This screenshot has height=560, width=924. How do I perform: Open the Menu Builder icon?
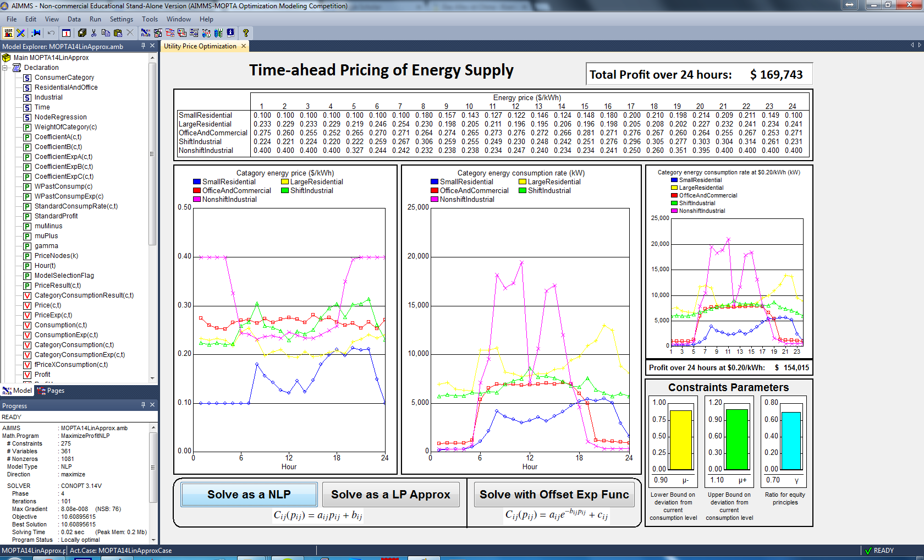pyautogui.click(x=194, y=33)
